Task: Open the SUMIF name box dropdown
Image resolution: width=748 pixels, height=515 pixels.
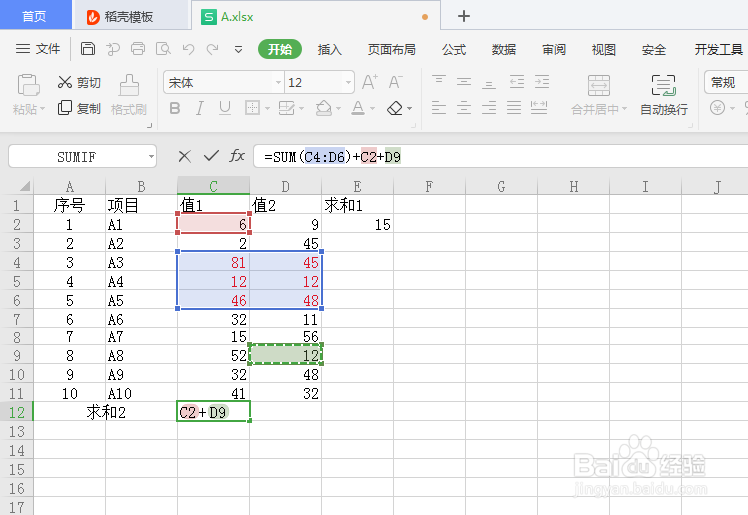Action: pyautogui.click(x=151, y=156)
